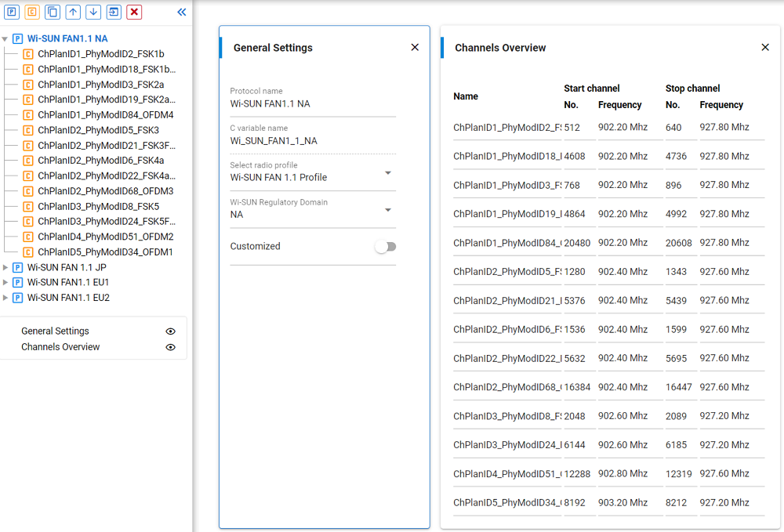Click channel icon beside ChPlanID2_PhyModID6_FSK4a
784x532 pixels.
pyautogui.click(x=28, y=161)
